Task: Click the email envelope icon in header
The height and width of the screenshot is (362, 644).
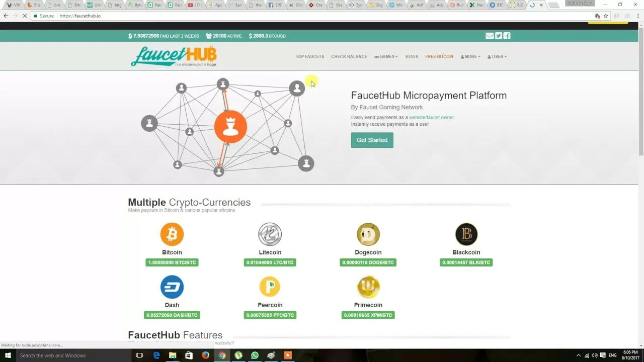Action: click(490, 36)
